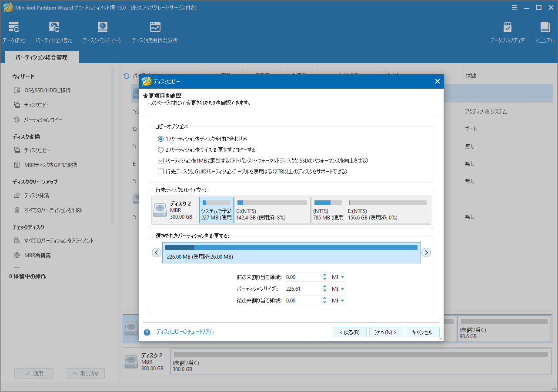Switch to the パーティション総合管理 tab
The width and height of the screenshot is (558, 392).
41,57
